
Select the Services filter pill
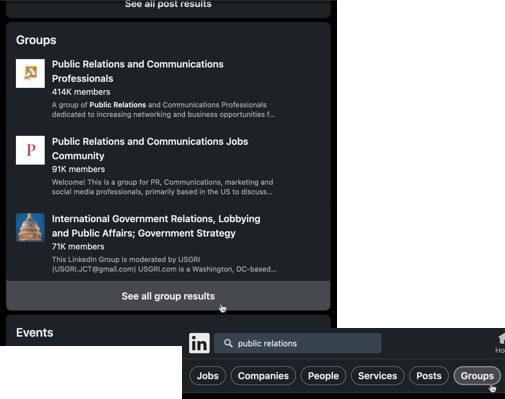pos(378,376)
